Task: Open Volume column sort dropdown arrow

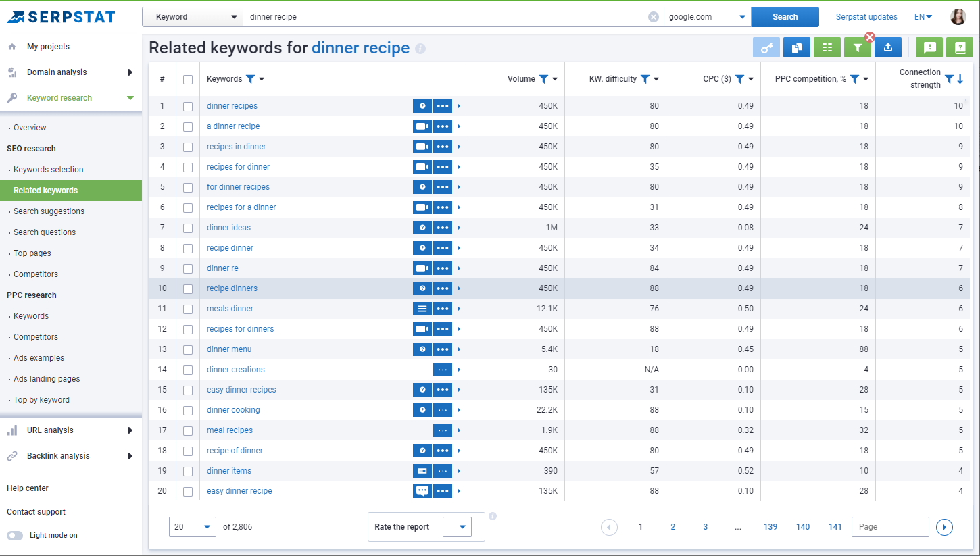Action: 555,79
